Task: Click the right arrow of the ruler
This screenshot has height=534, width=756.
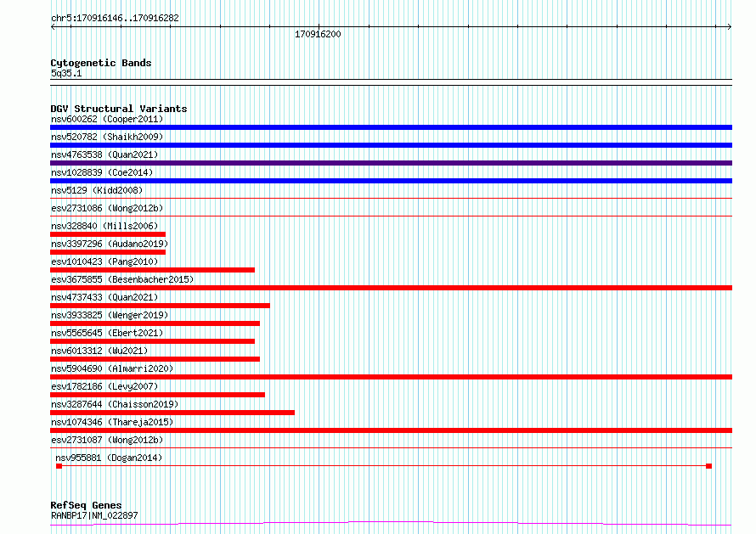Action: [x=730, y=27]
